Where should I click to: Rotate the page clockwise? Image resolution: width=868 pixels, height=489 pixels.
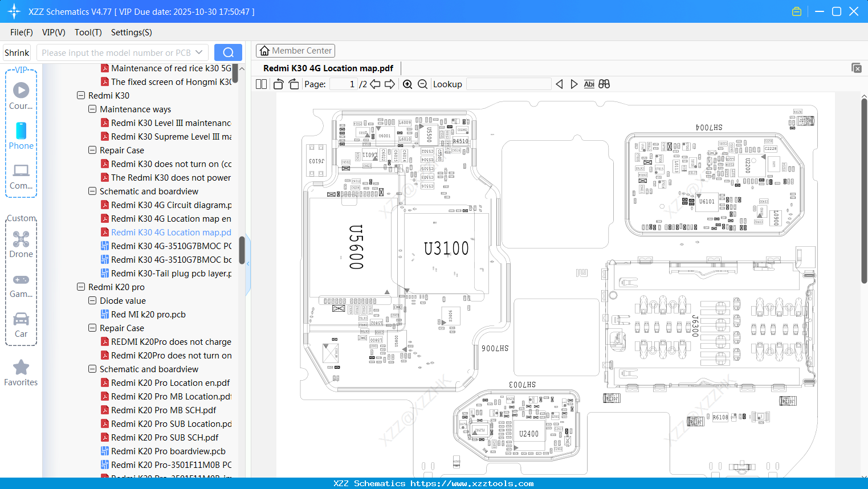point(293,83)
